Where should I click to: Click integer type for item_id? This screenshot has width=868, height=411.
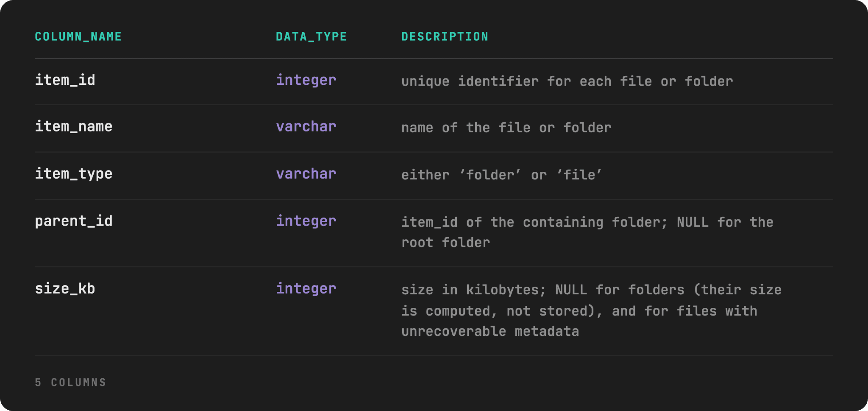306,80
